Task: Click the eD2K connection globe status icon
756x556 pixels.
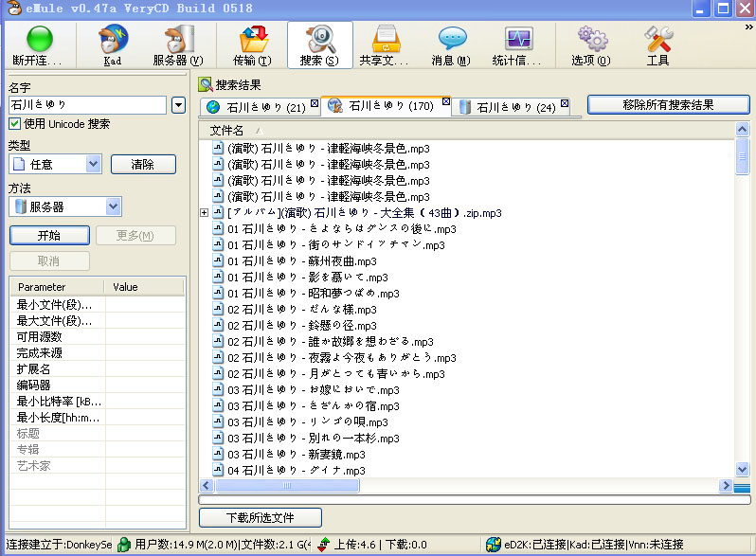Action: pos(494,545)
